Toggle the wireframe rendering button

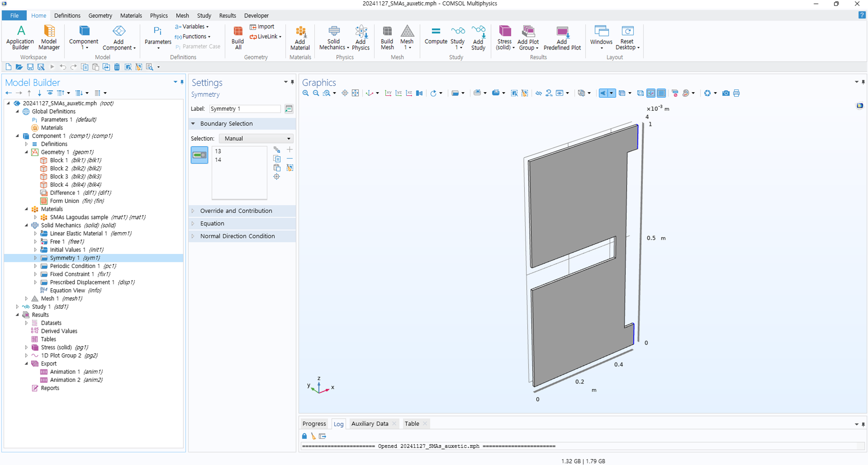pos(640,93)
